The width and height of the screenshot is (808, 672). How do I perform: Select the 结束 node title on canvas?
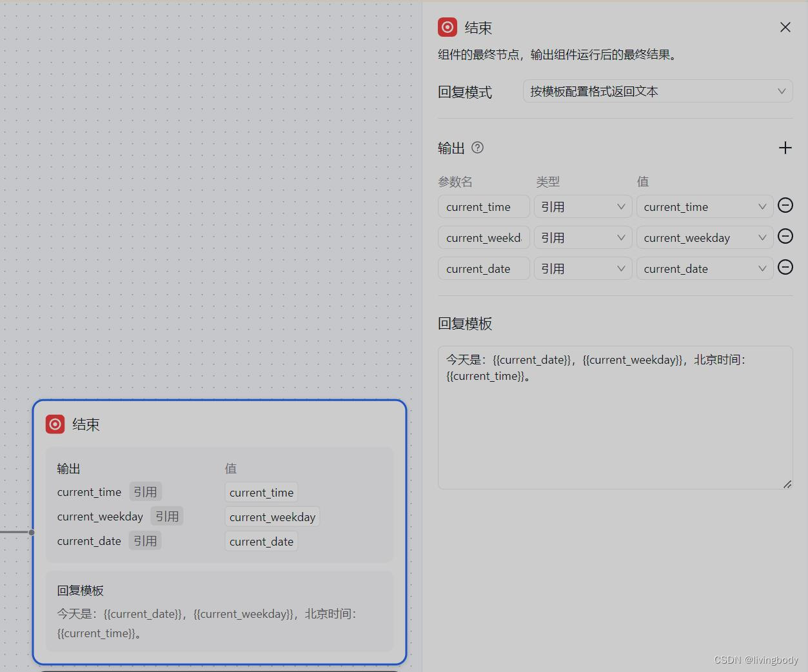[86, 424]
